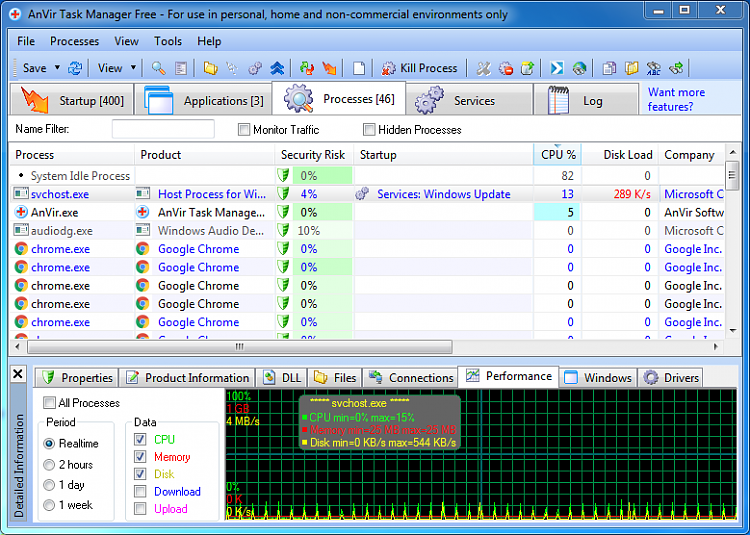Screen dimensions: 750x535
Task: Click the orange arrow startup icon in toolbar
Action: pos(329,68)
